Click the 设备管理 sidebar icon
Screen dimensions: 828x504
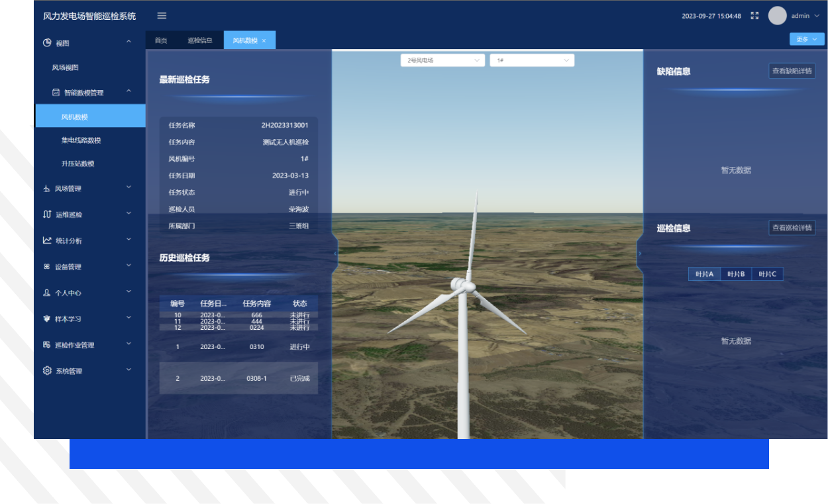pos(47,267)
